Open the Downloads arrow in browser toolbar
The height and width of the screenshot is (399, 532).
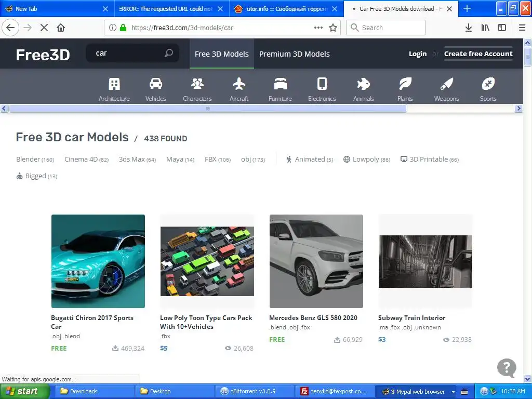click(x=469, y=28)
